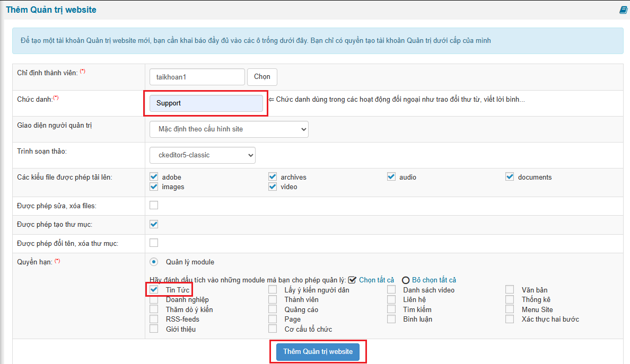630x364 pixels.
Task: Uncheck the 'Được phép tạo thư mục' checkbox
Action: pos(154,225)
